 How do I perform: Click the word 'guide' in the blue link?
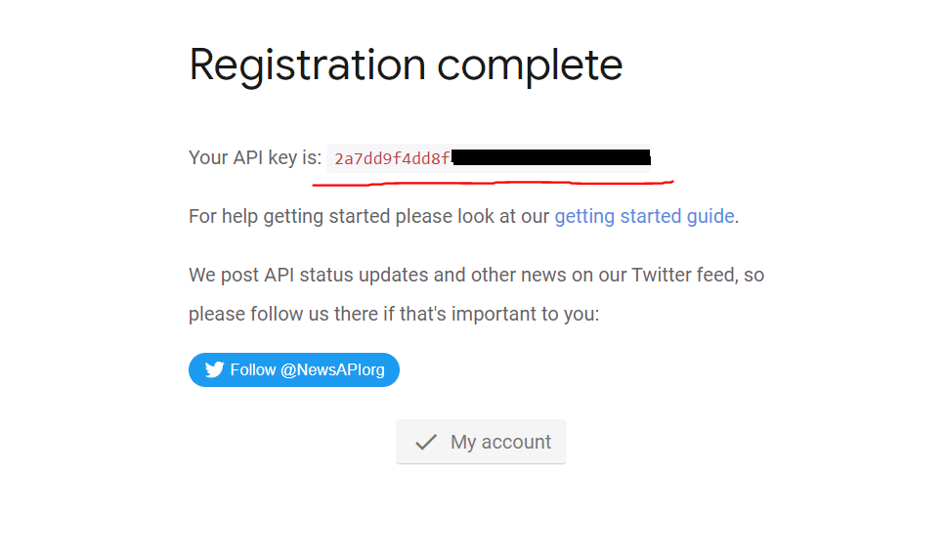(709, 216)
